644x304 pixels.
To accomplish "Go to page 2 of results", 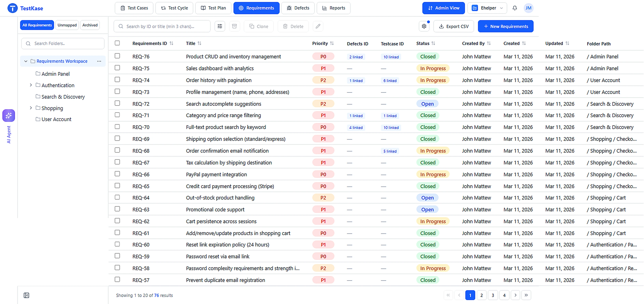I will (x=482, y=295).
